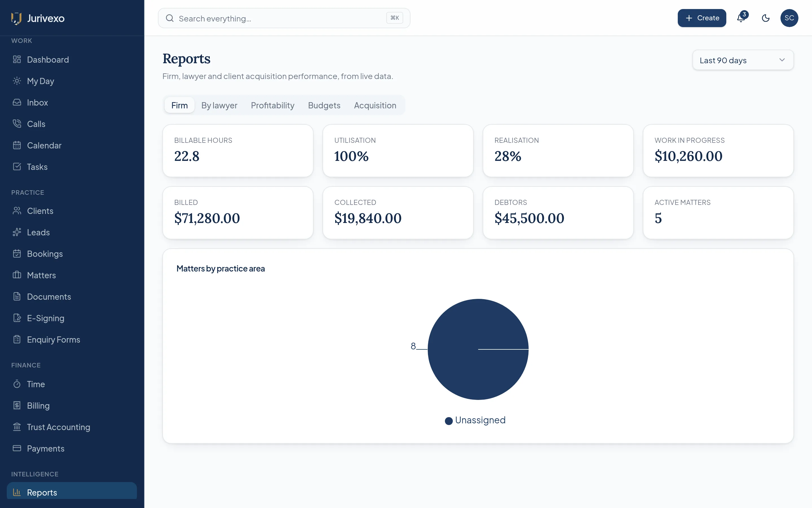Open the Dashboard grid icon
The height and width of the screenshot is (508, 812).
coord(17,60)
